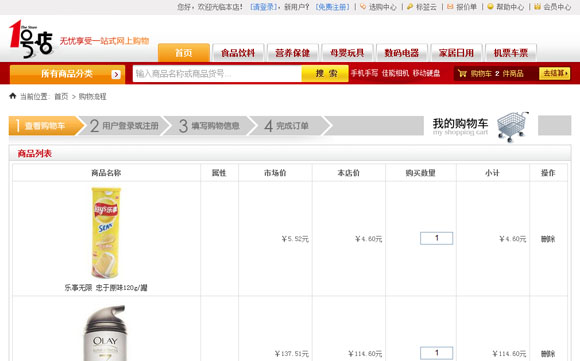Expand 所有商品分类 arrow icon
The image size is (580, 361).
[116, 74]
